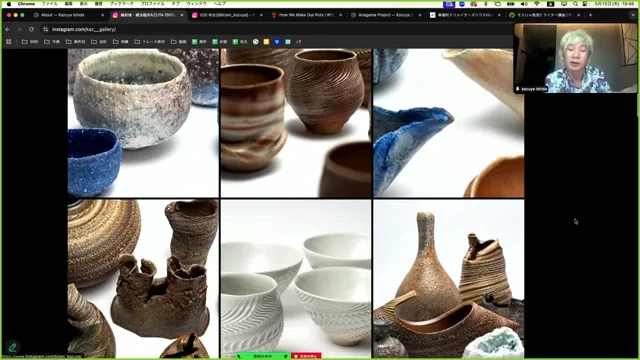Open the Zoom screen-share menu bar icon
The width and height of the screenshot is (640, 360).
click(449, 4)
